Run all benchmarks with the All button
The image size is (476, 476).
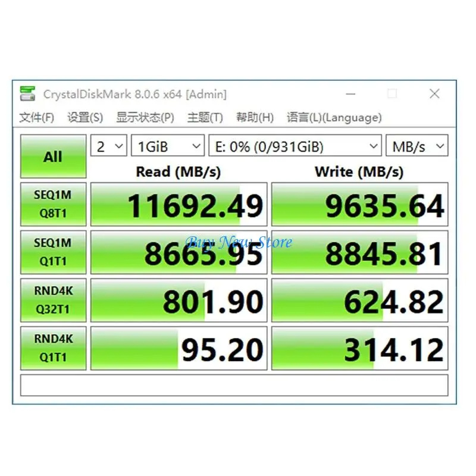click(x=54, y=156)
